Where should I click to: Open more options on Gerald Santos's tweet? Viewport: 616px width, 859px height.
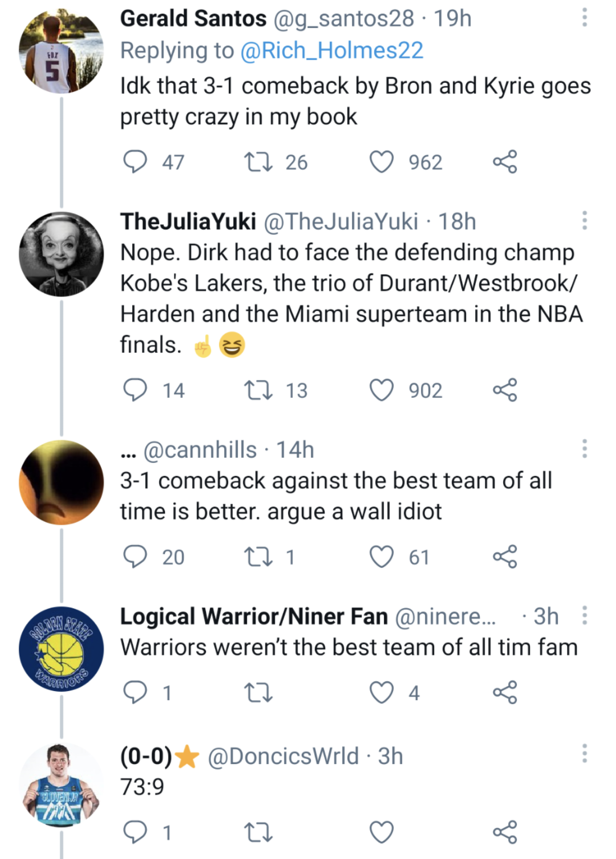click(x=584, y=18)
